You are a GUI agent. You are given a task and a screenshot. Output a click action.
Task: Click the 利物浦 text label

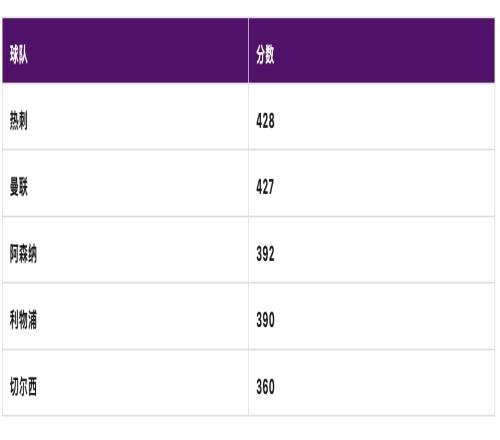click(23, 320)
